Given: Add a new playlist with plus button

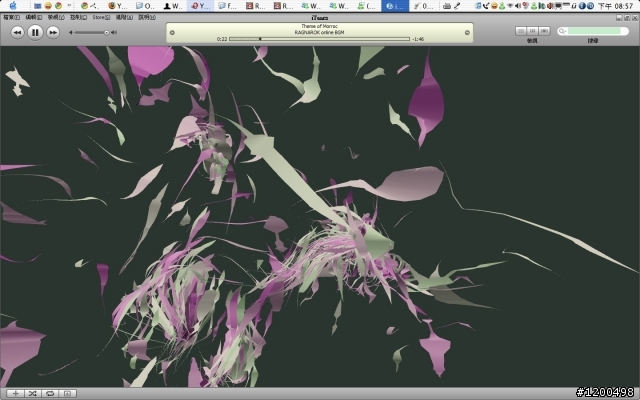Looking at the screenshot, I should click(16, 393).
